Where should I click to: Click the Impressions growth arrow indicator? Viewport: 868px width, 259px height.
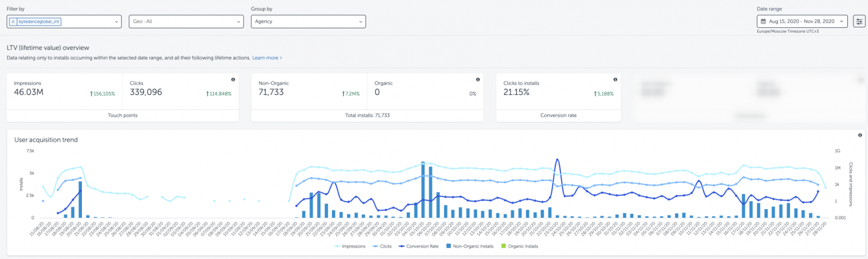click(91, 94)
